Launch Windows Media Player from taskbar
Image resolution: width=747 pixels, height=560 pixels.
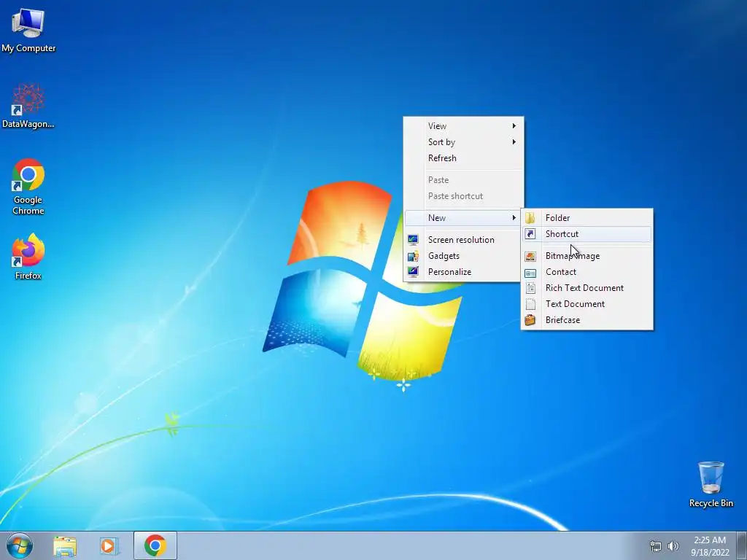point(109,545)
